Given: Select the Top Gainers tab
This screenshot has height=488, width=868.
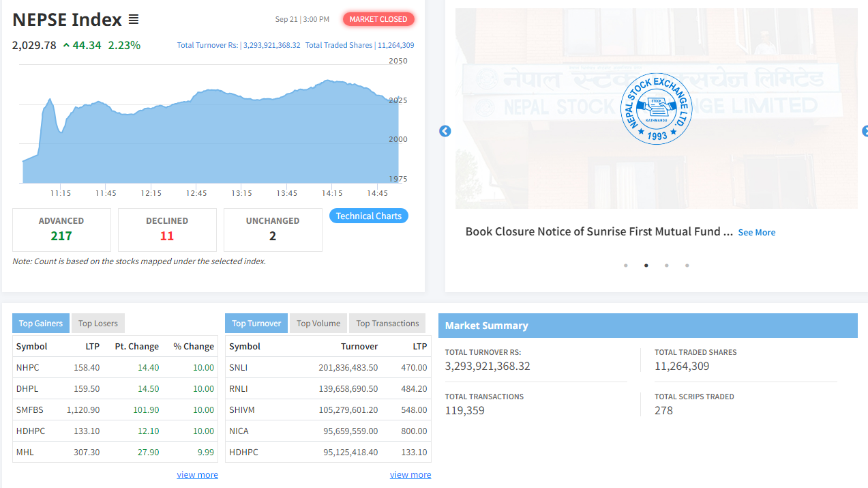Looking at the screenshot, I should 41,324.
